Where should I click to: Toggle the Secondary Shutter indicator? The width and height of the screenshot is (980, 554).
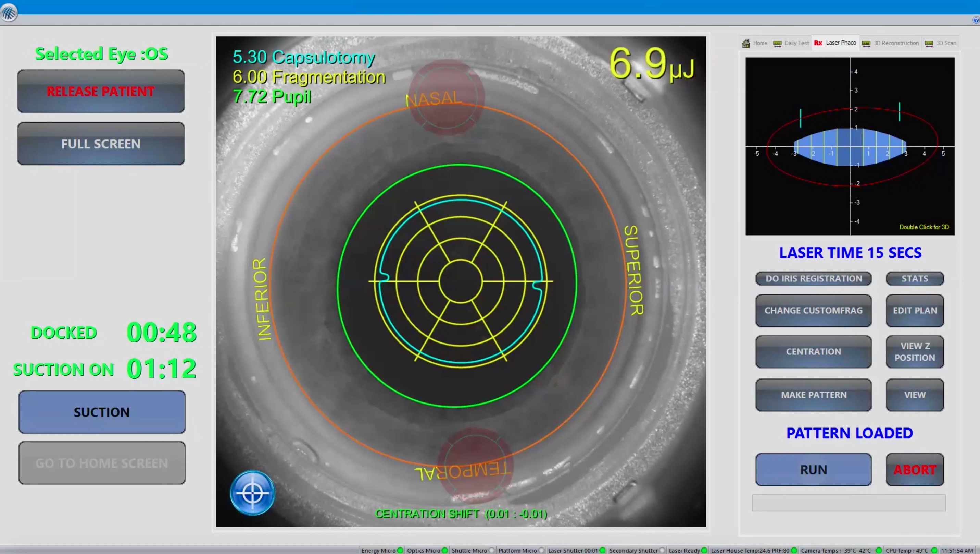click(x=663, y=550)
